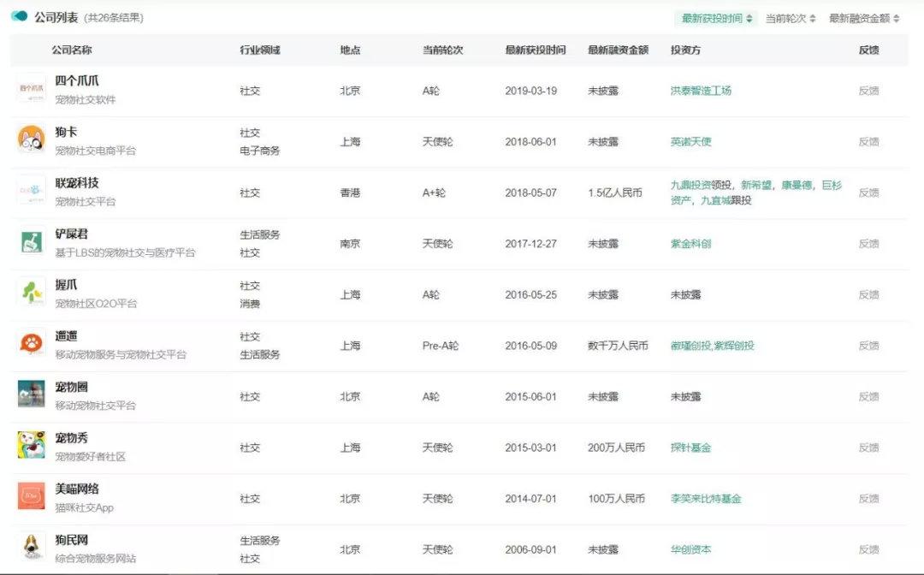Open company 铲屎君
This screenshot has height=575, width=924.
click(71, 234)
